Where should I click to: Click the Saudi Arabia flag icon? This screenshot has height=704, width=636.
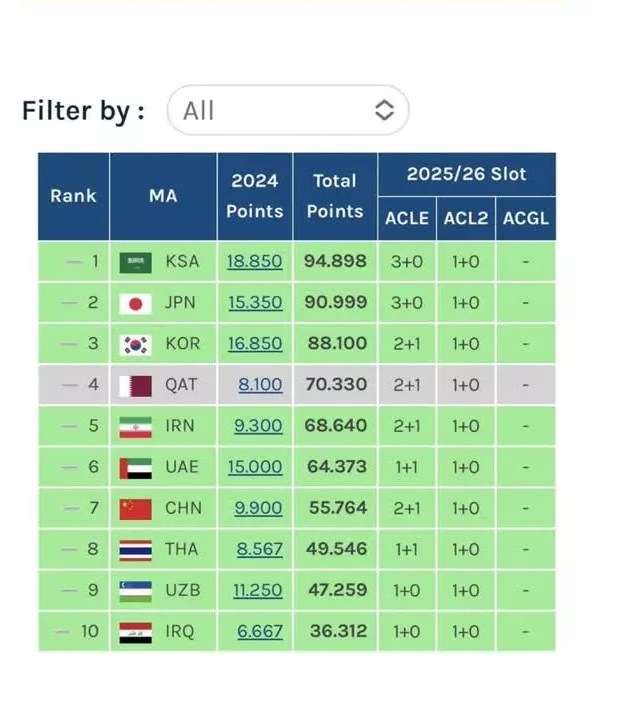pos(135,262)
